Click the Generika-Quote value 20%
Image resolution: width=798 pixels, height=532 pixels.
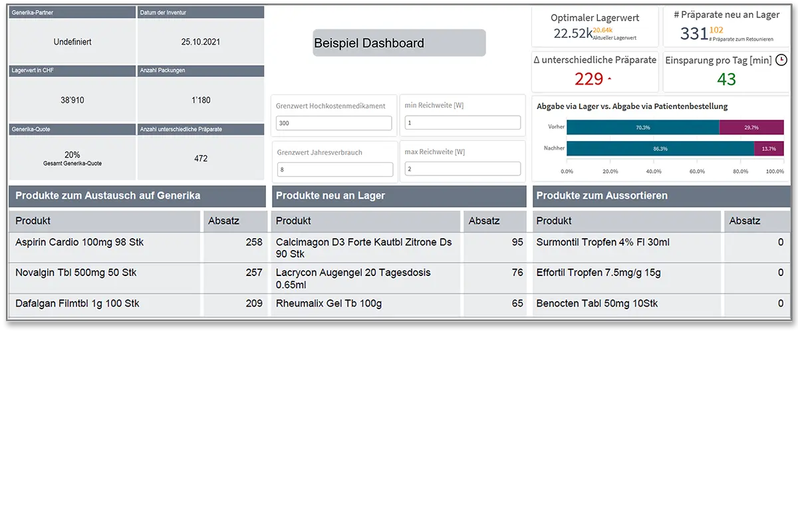(72, 154)
